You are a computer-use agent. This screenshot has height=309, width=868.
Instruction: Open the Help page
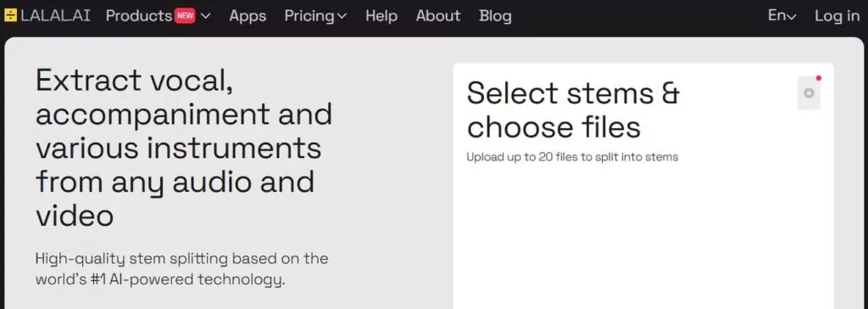pos(381,16)
